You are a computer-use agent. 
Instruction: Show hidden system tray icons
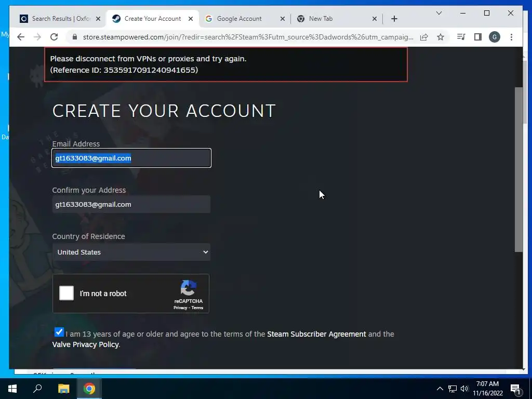point(440,389)
